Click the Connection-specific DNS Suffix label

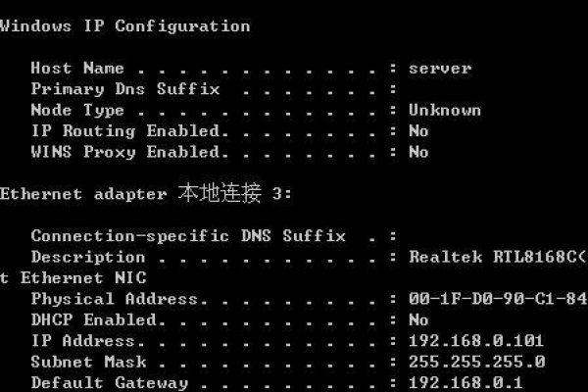(188, 236)
